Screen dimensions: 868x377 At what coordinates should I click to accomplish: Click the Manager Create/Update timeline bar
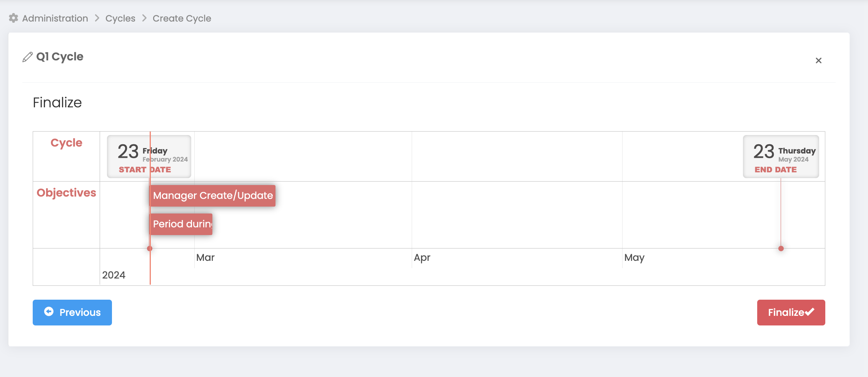(x=213, y=195)
